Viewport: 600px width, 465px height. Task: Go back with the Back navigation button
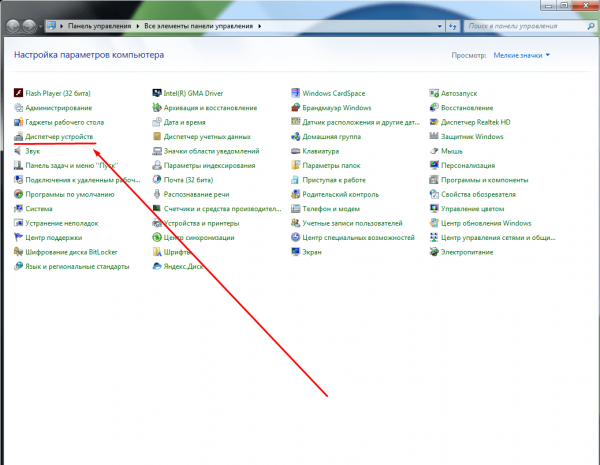coord(13,26)
